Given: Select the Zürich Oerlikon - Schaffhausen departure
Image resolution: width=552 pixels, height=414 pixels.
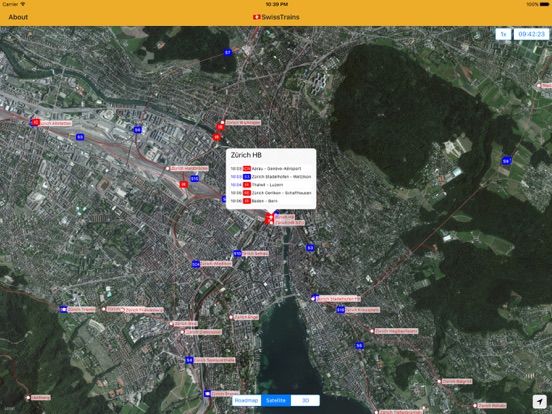Looking at the screenshot, I should [271, 193].
